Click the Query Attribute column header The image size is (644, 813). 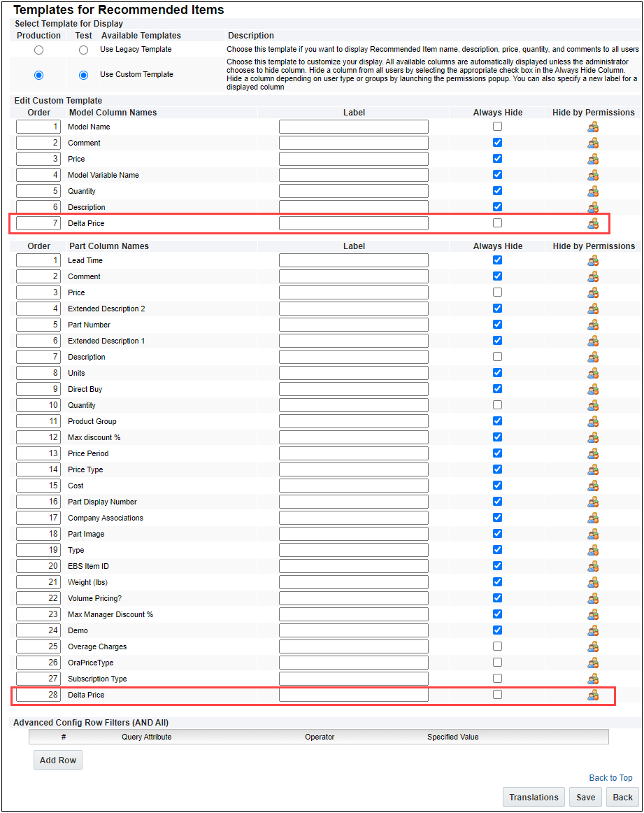click(x=147, y=737)
